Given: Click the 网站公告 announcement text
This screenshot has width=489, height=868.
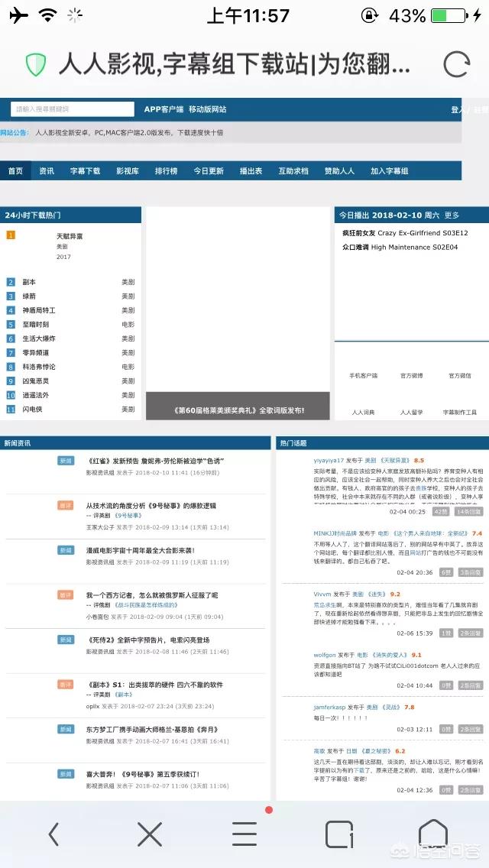Looking at the screenshot, I should click(129, 133).
